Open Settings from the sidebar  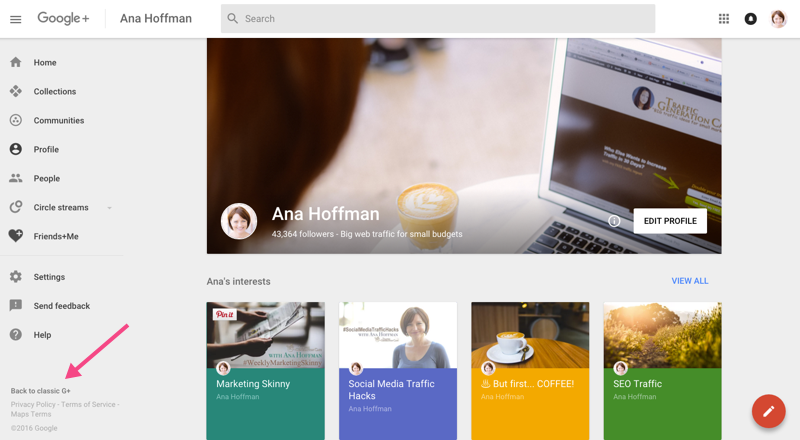tap(49, 277)
